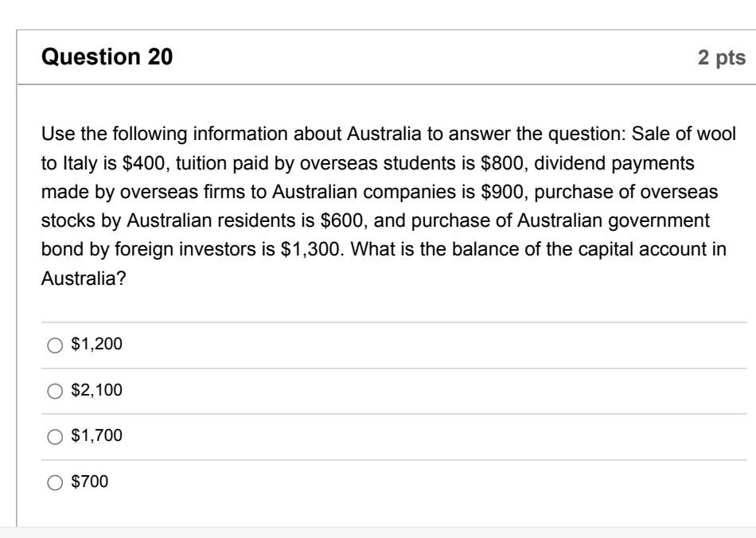Image resolution: width=756 pixels, height=538 pixels.
Task: Select the $2,100 answer option
Action: [x=89, y=391]
